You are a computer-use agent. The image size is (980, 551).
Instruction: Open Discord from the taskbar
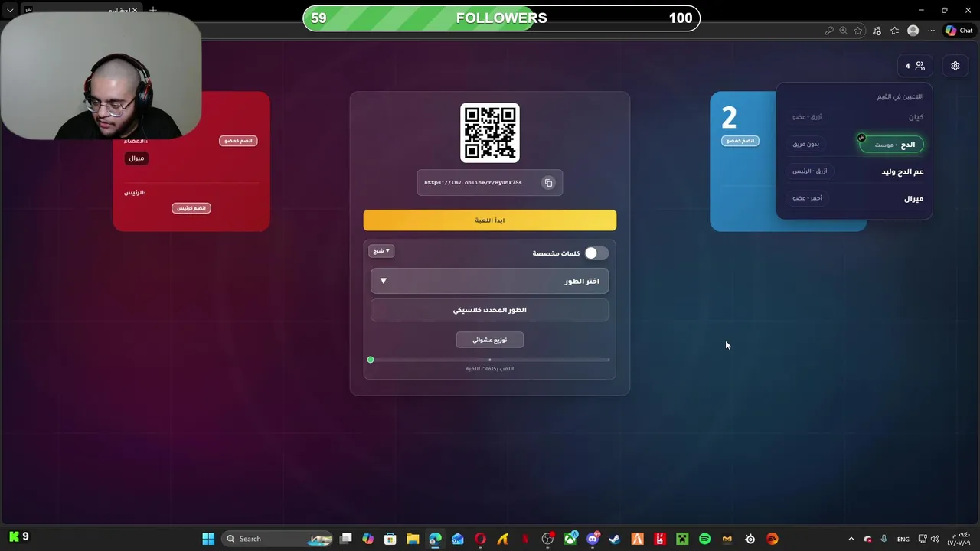(593, 539)
